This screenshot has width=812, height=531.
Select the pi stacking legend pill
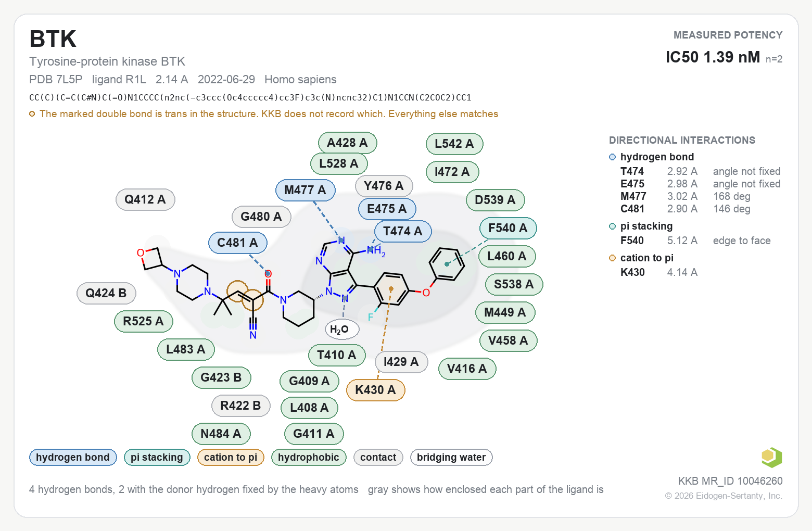click(x=157, y=457)
